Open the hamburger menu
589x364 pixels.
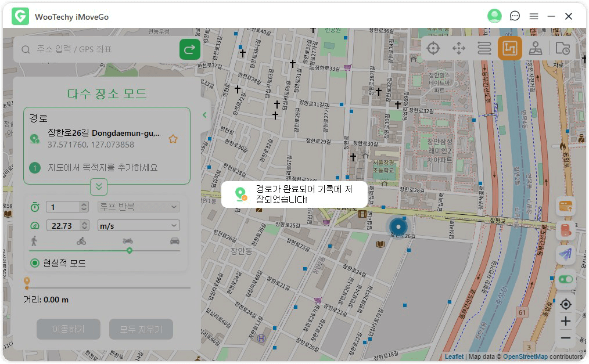[533, 16]
